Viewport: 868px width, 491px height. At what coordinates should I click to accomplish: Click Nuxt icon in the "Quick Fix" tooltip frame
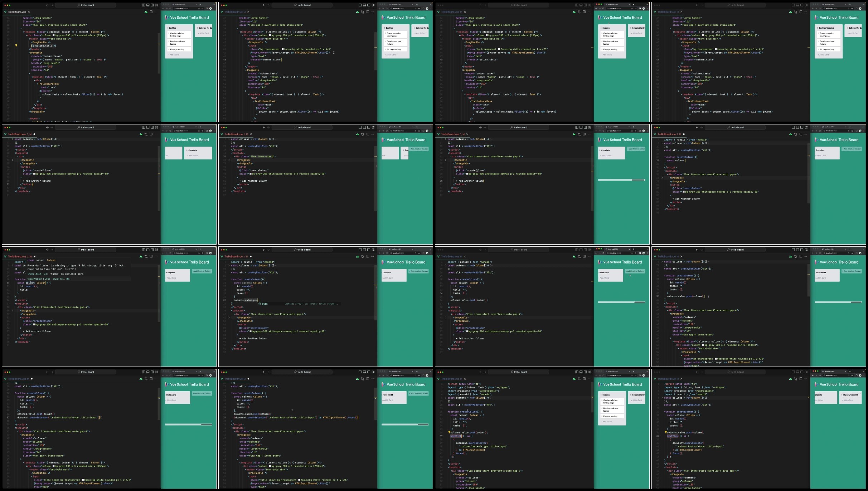(x=141, y=256)
